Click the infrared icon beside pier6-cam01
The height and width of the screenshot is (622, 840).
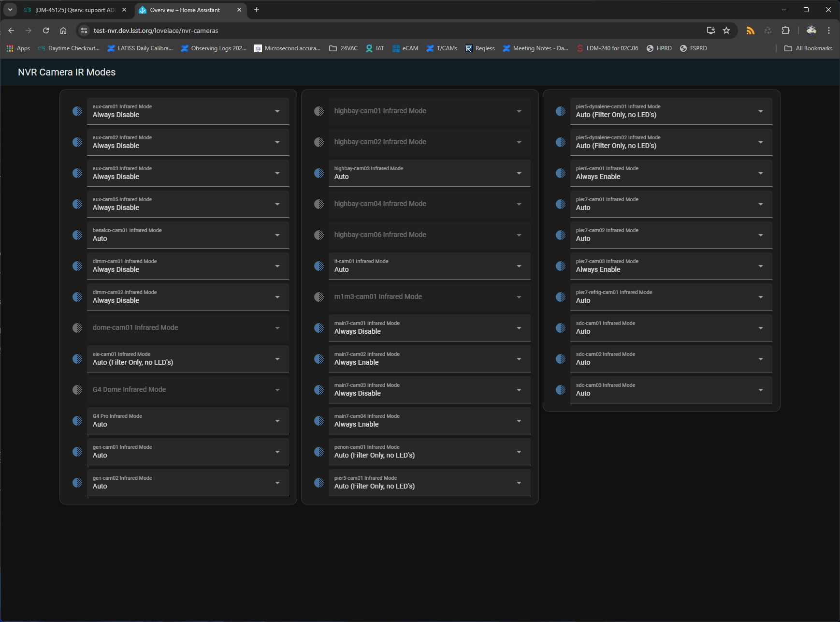coord(561,173)
